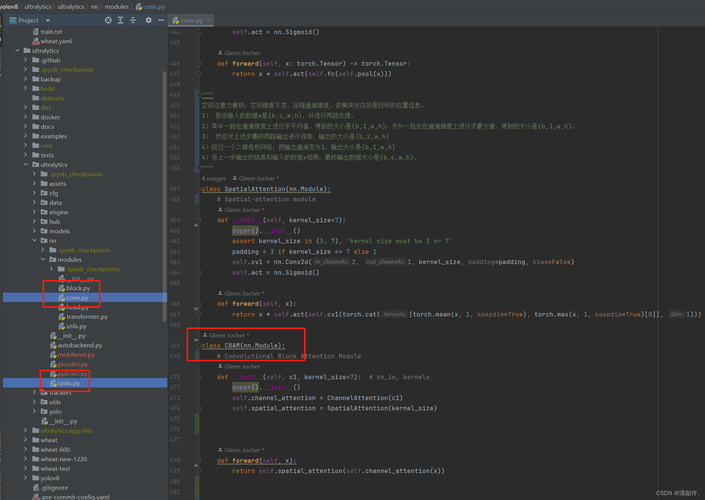The height and width of the screenshot is (500, 705).
Task: Expand the tests folder
Action: 26,155
